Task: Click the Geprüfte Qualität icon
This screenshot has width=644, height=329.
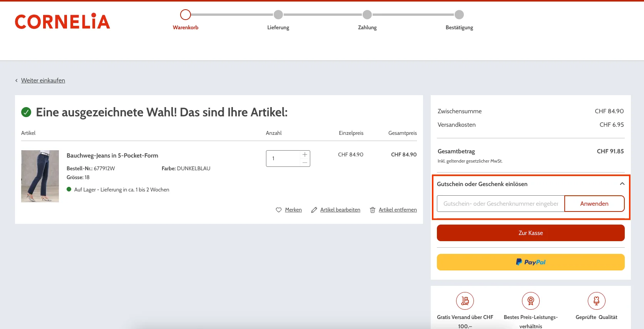Action: [x=596, y=301]
